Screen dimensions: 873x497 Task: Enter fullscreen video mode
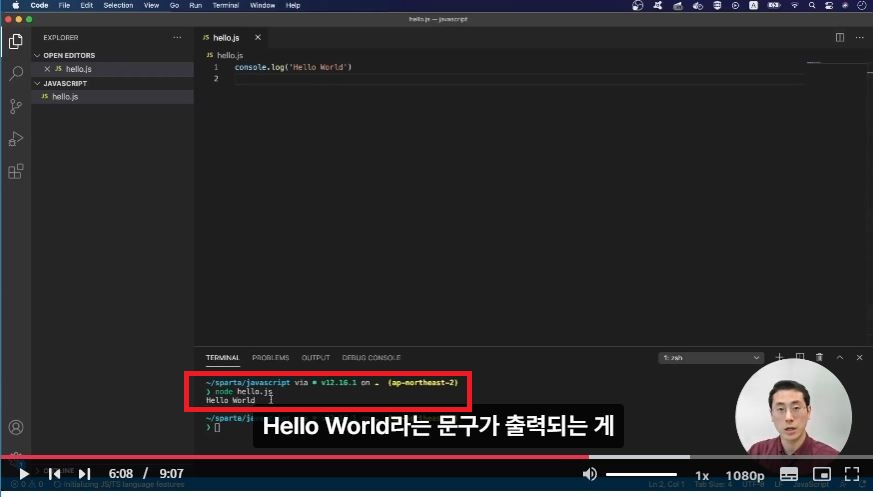(x=852, y=474)
